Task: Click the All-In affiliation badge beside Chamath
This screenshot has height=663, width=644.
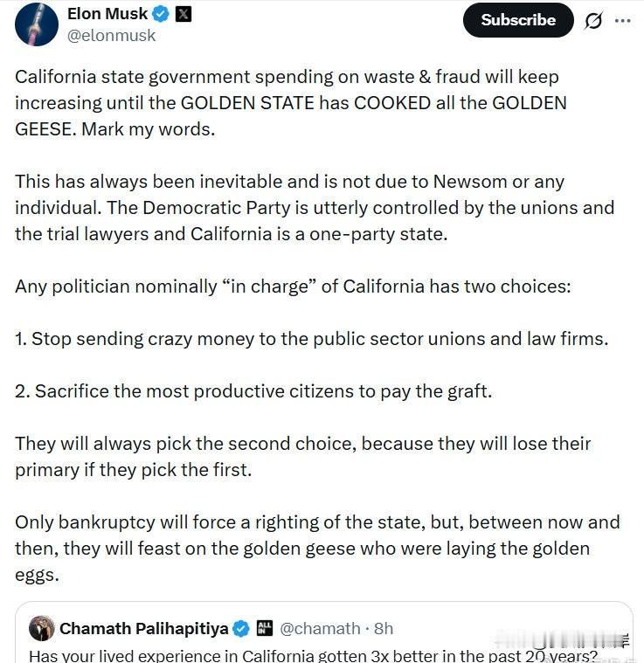Action: coord(264,628)
